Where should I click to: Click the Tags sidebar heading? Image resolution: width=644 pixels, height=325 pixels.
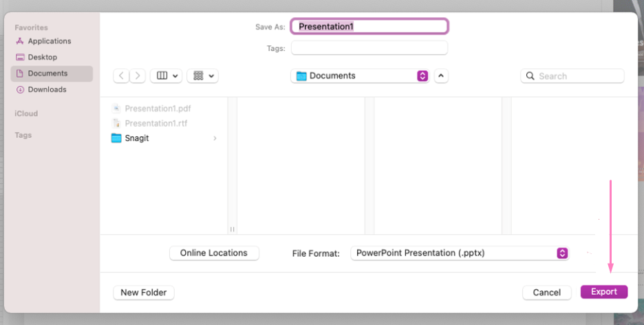pyautogui.click(x=23, y=135)
